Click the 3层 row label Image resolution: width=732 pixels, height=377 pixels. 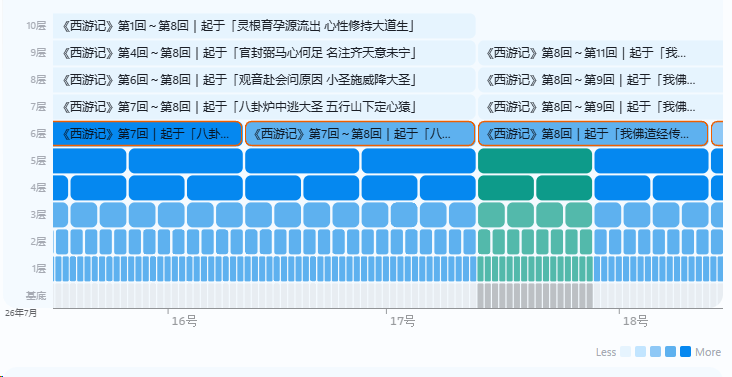[38, 215]
